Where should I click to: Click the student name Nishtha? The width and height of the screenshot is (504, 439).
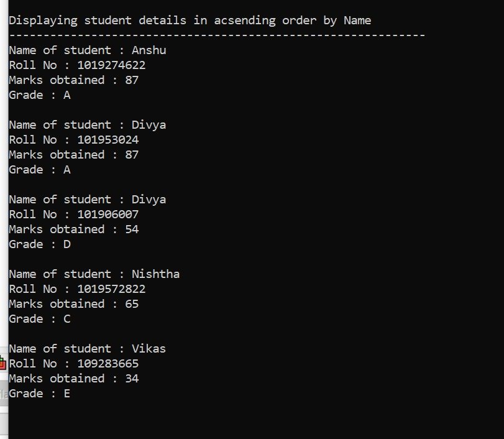pos(155,274)
